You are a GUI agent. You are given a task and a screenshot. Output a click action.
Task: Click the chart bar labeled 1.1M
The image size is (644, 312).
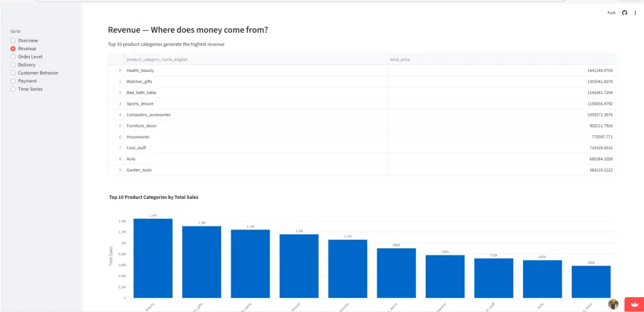pos(348,268)
